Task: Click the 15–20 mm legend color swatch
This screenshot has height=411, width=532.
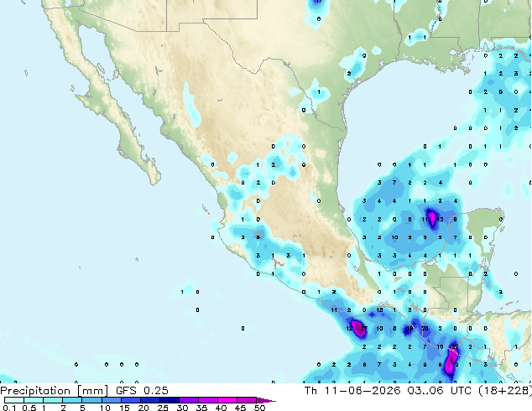Action: 131,400
